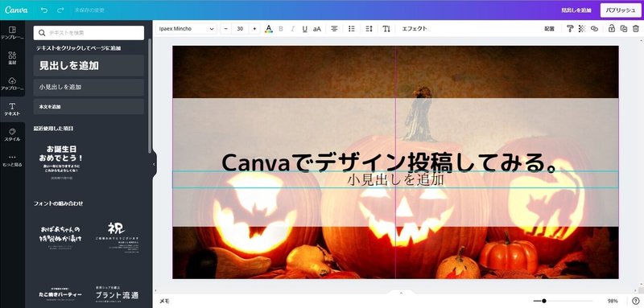
Task: Open the transparency checkerboard control
Action: coord(582,29)
